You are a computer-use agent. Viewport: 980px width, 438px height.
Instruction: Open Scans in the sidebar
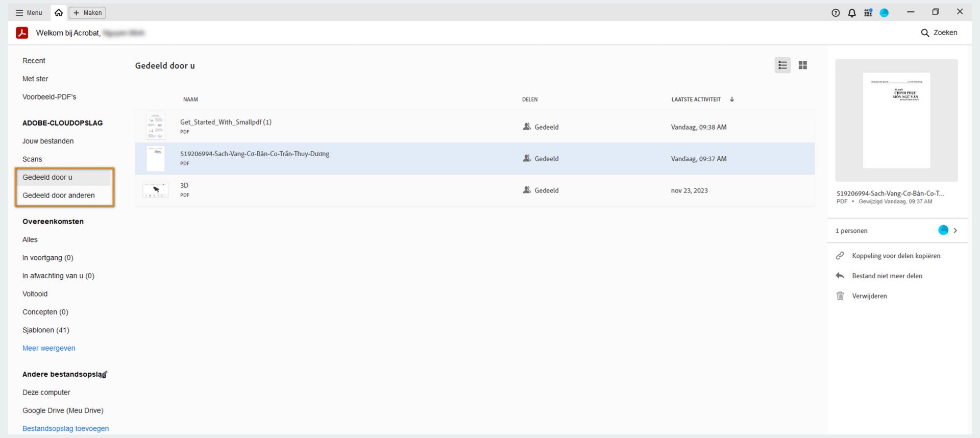[32, 159]
